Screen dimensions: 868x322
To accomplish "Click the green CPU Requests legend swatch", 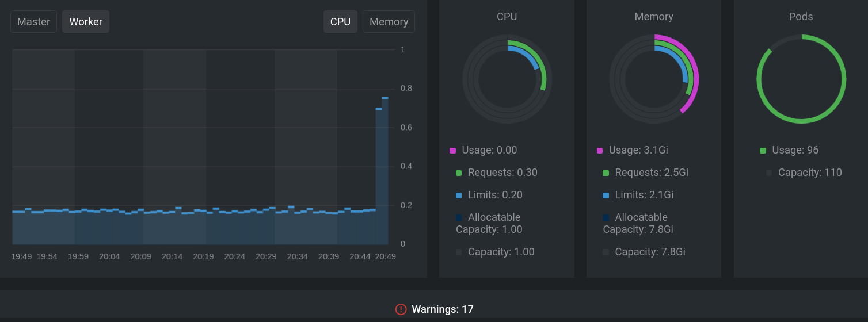I will pos(459,173).
